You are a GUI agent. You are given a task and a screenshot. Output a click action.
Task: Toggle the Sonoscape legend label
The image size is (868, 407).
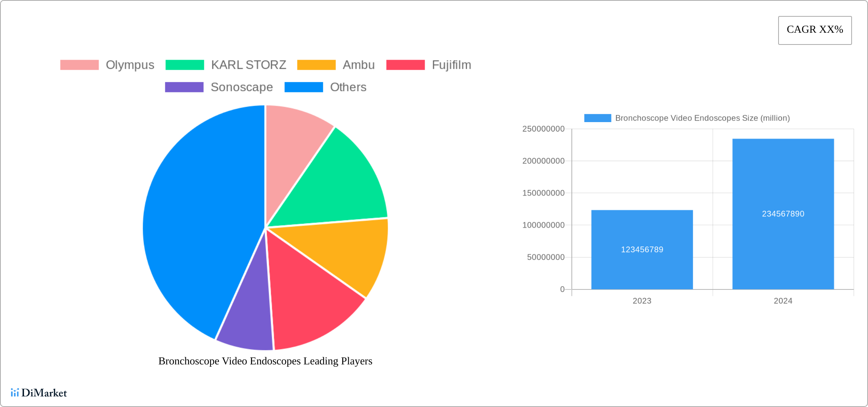click(x=241, y=87)
